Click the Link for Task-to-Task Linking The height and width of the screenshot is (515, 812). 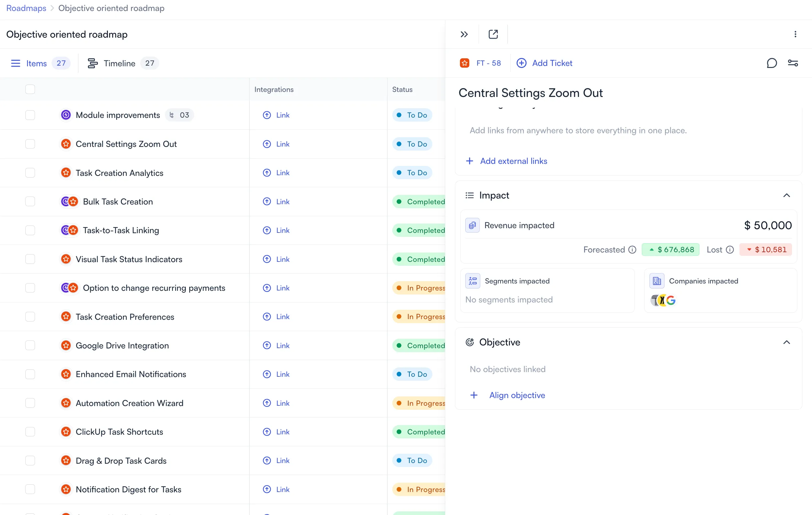click(276, 230)
